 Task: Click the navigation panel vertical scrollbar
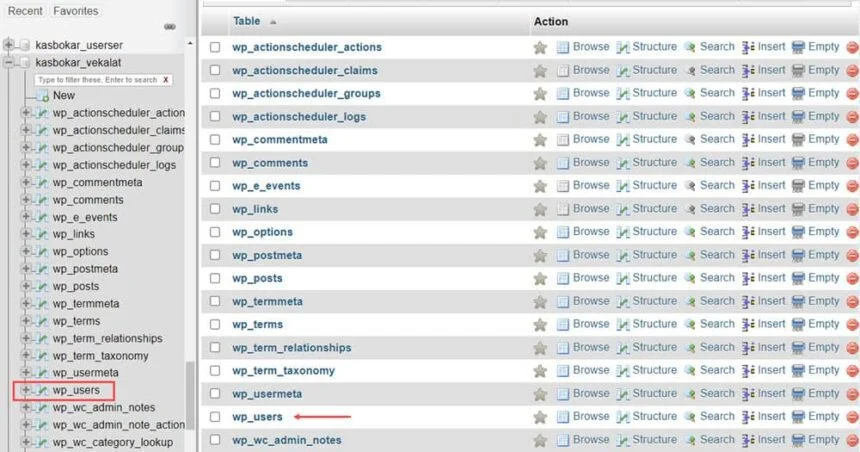point(190,396)
